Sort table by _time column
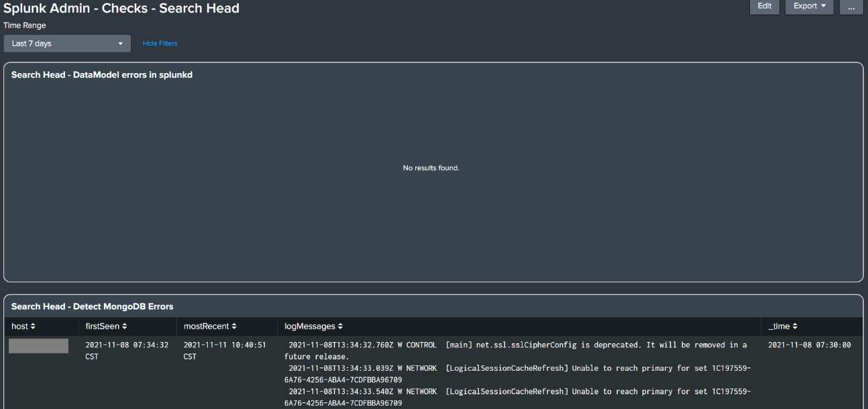The image size is (868, 409). 783,327
